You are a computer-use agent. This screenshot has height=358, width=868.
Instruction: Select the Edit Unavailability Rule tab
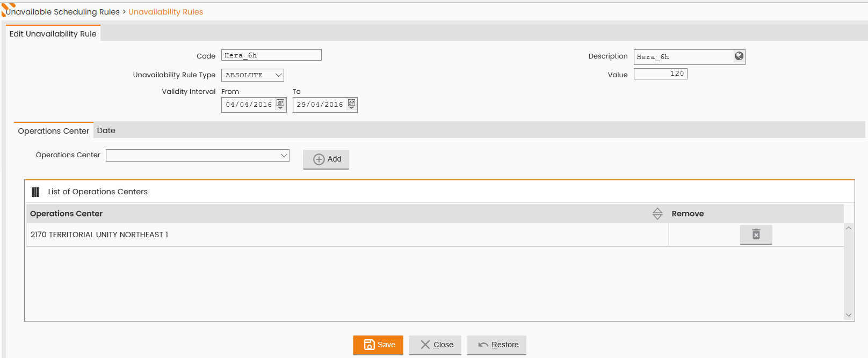tap(53, 33)
